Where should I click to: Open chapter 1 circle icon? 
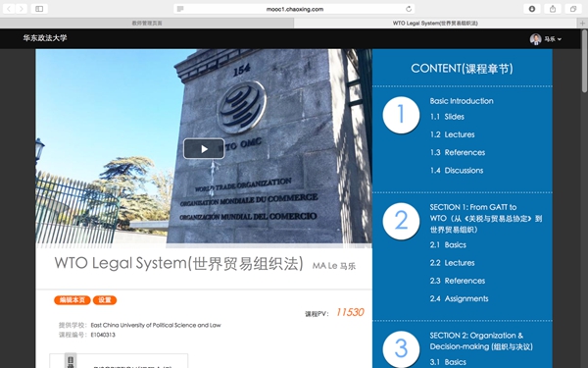[x=401, y=115]
